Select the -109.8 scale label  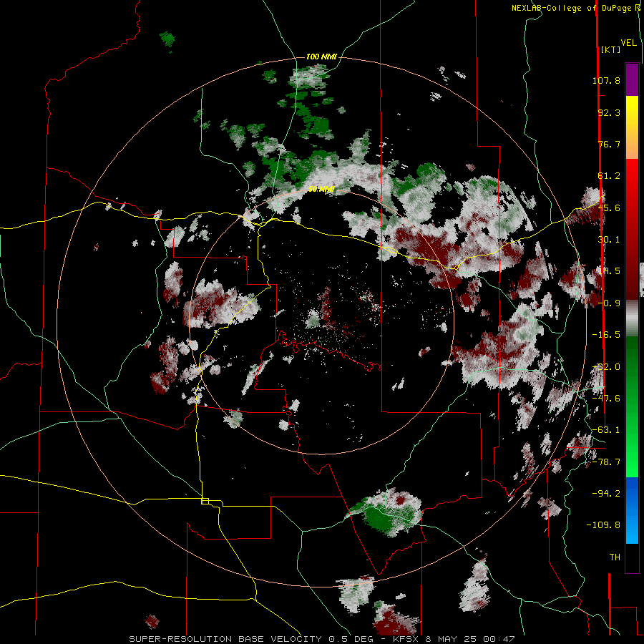click(x=603, y=525)
